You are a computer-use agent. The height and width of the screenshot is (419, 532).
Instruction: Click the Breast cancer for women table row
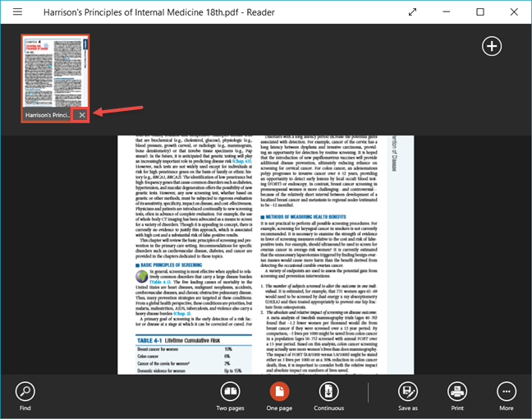coord(194,349)
